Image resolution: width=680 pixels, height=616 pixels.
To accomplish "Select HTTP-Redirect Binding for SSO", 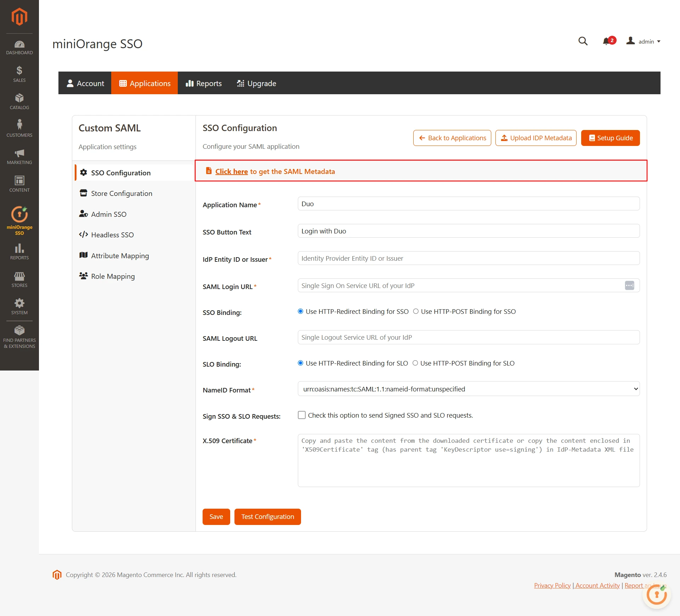I will click(300, 311).
